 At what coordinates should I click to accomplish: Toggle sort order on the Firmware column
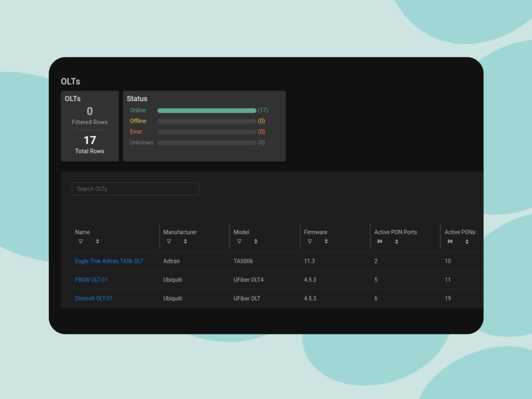pyautogui.click(x=326, y=242)
